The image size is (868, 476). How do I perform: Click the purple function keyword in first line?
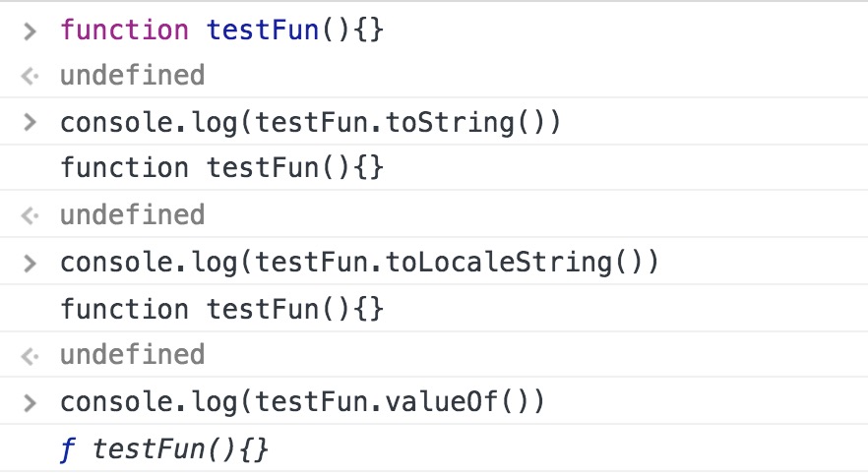click(124, 30)
